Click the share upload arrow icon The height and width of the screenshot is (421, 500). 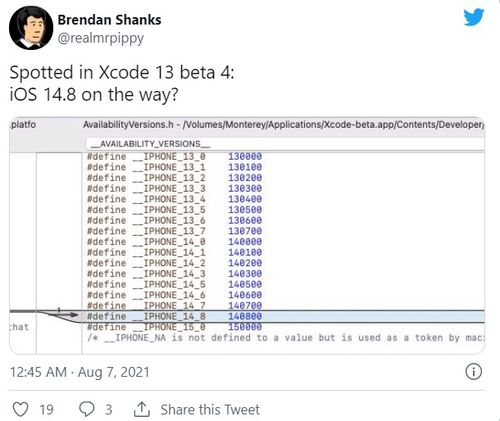[142, 409]
